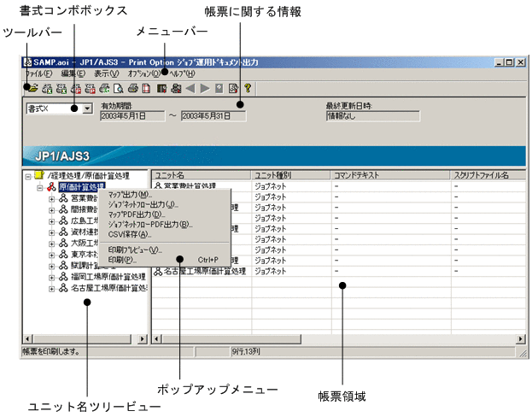532x417 pixels.
Task: Click the ユニット種別 column header
Action: point(291,175)
